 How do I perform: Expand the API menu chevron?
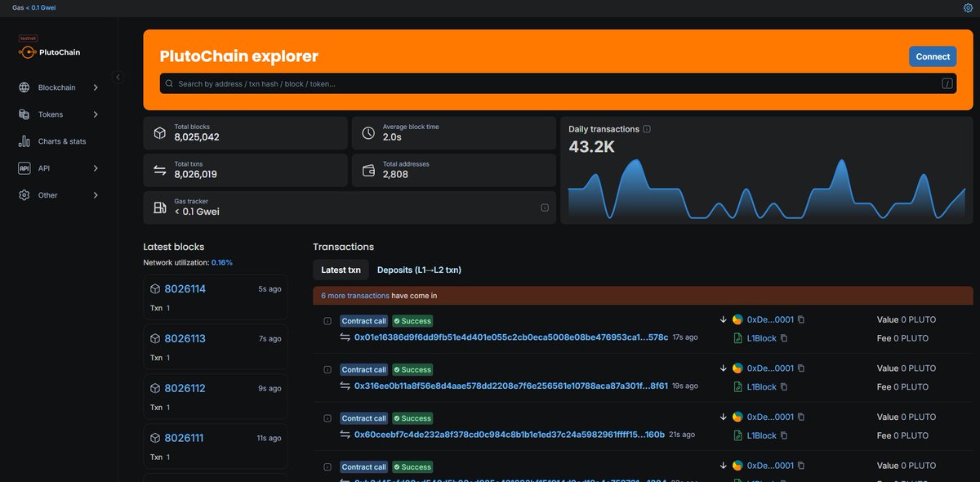click(x=96, y=168)
